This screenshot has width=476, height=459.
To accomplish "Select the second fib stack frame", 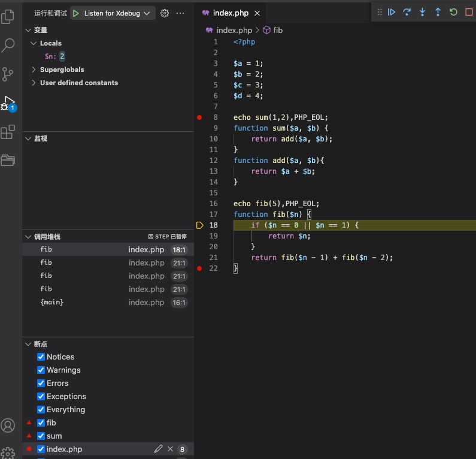I will tap(108, 263).
